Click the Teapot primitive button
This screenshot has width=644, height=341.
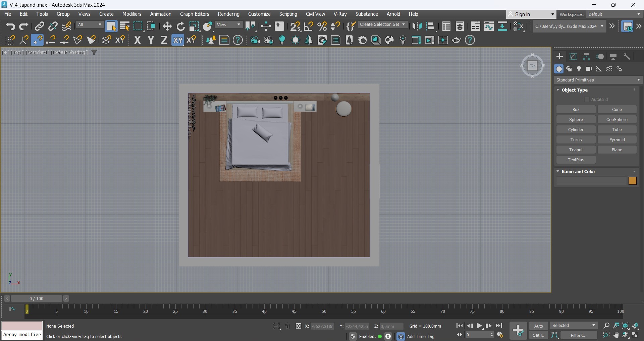[x=576, y=150]
